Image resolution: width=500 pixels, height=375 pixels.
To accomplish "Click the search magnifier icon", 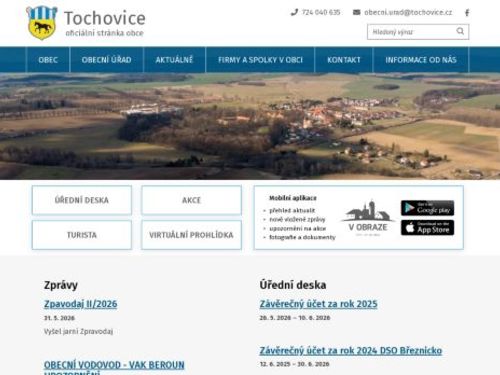I will pyautogui.click(x=460, y=31).
